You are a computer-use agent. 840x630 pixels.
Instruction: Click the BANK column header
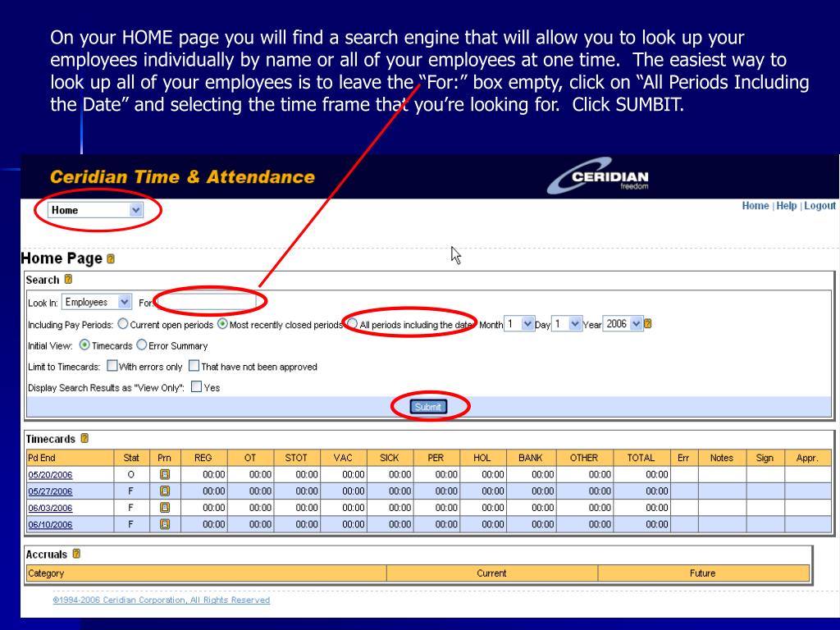(x=531, y=458)
